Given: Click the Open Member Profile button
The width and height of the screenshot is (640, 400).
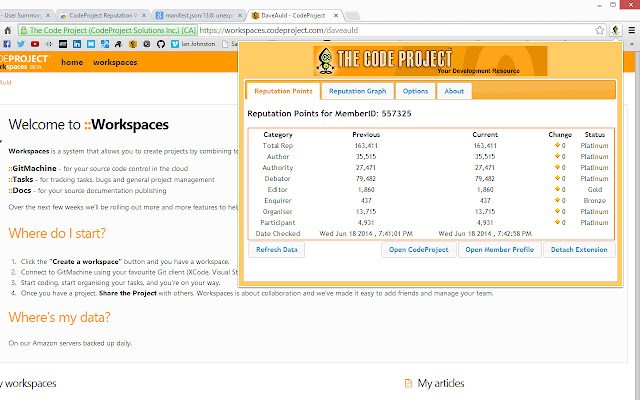Looking at the screenshot, I should [500, 250].
